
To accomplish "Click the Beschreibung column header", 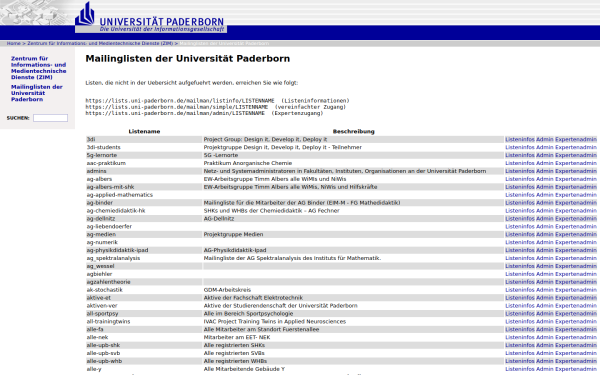I will [x=353, y=131].
